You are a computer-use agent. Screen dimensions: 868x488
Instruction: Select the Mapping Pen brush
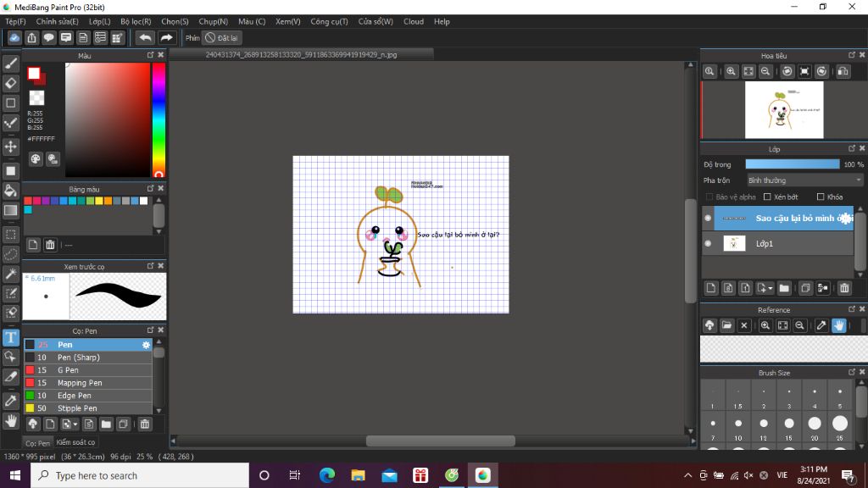pyautogui.click(x=88, y=383)
